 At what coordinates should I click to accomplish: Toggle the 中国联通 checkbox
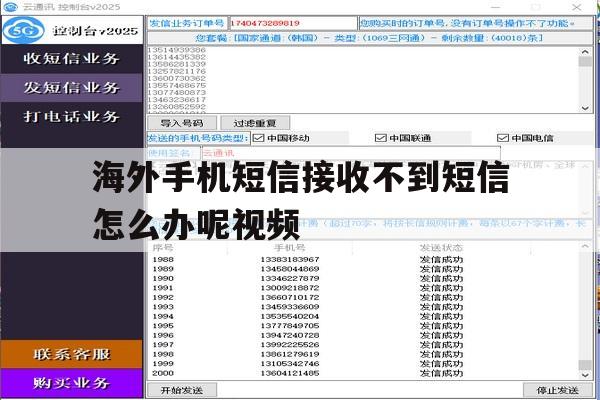(x=380, y=138)
